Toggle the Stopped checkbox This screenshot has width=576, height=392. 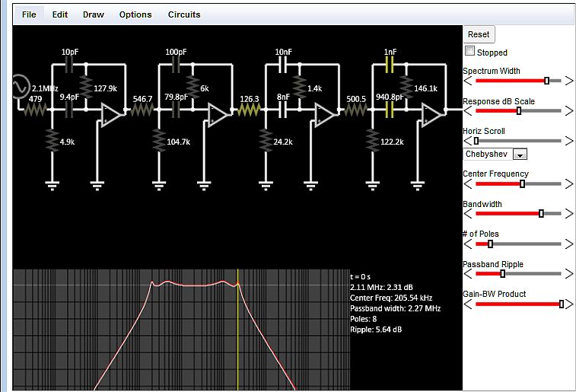(x=469, y=51)
